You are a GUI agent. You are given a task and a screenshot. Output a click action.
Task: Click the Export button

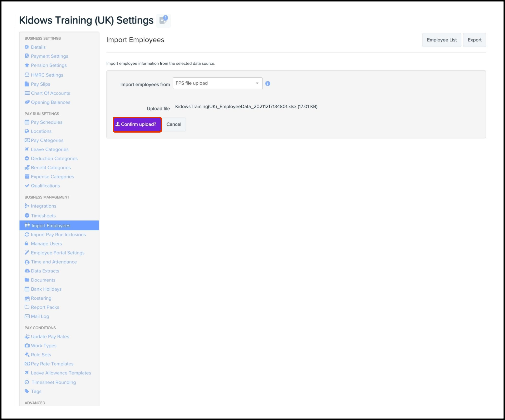(x=474, y=40)
